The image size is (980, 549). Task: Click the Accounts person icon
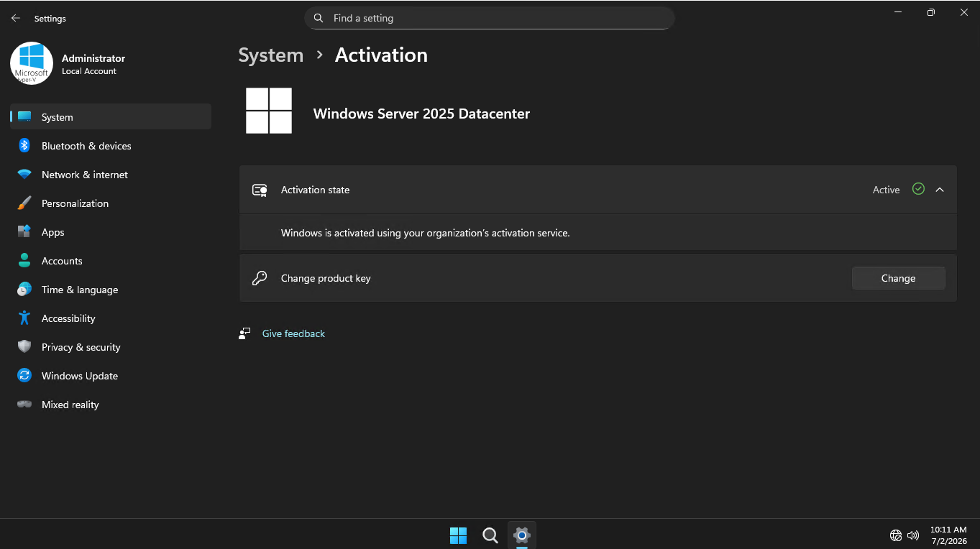24,260
